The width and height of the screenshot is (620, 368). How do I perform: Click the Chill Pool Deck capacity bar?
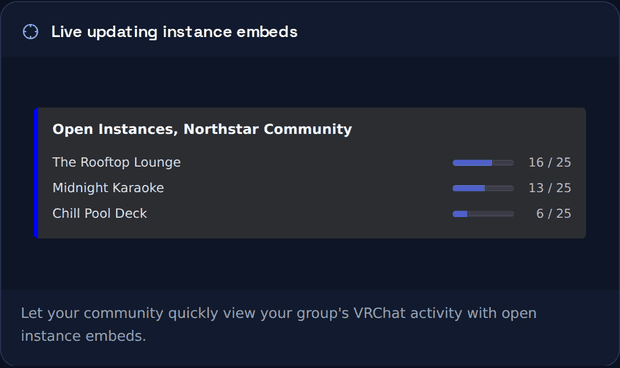click(483, 214)
